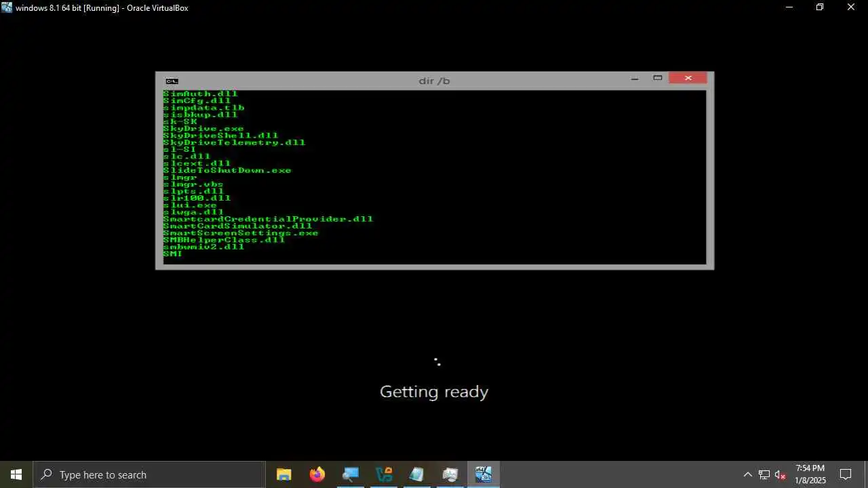Minimize the dir /b console window
The width and height of the screenshot is (868, 488).
click(635, 79)
